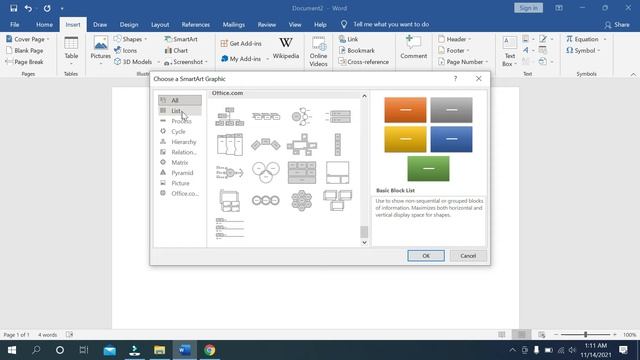Click the Tell me what you want to do box
The height and width of the screenshot is (360, 640).
tap(391, 24)
